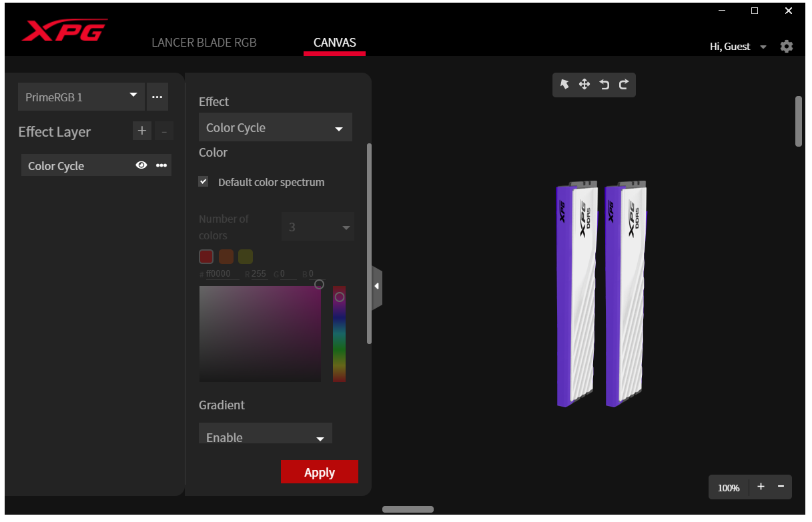Activate the move tool in canvas toolbar
812x522 pixels.
click(x=584, y=84)
